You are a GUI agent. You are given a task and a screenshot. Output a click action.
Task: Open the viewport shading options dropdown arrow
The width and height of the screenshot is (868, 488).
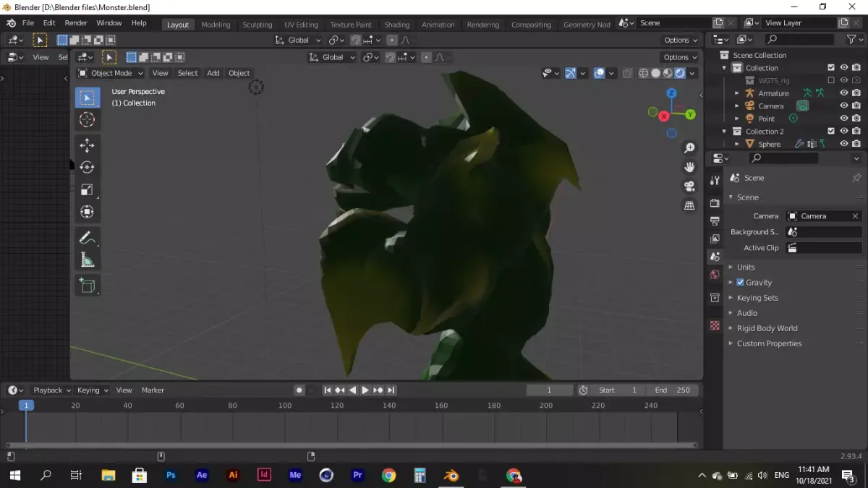point(692,73)
